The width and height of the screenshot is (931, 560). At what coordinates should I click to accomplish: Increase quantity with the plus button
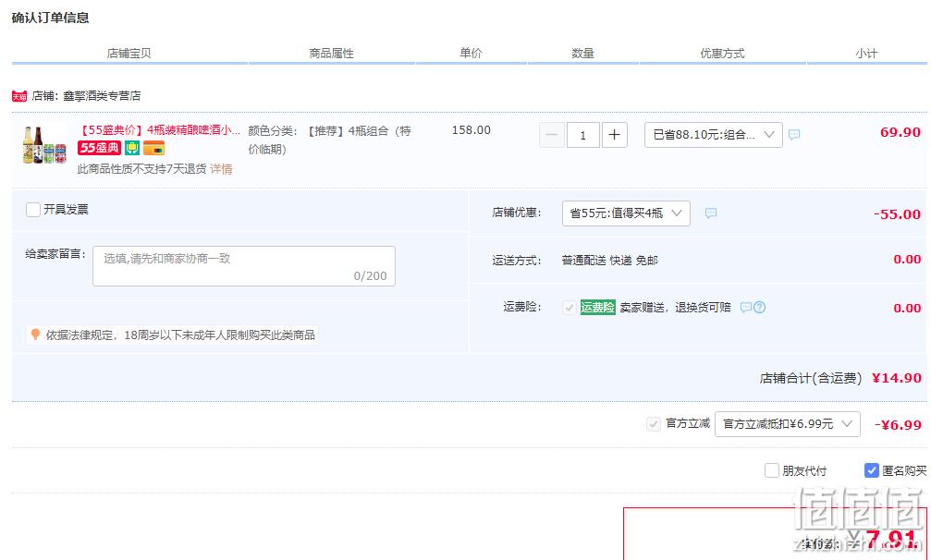point(615,135)
